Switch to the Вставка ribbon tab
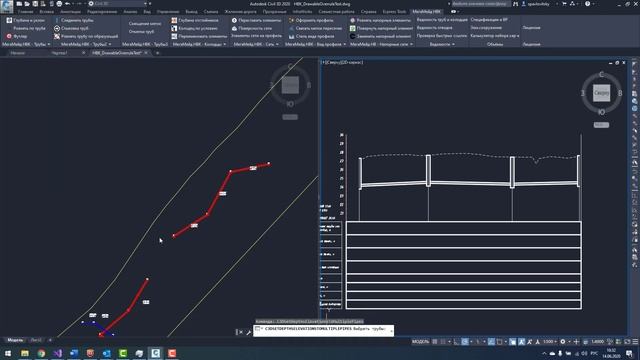This screenshot has height=360, width=640. [47, 12]
